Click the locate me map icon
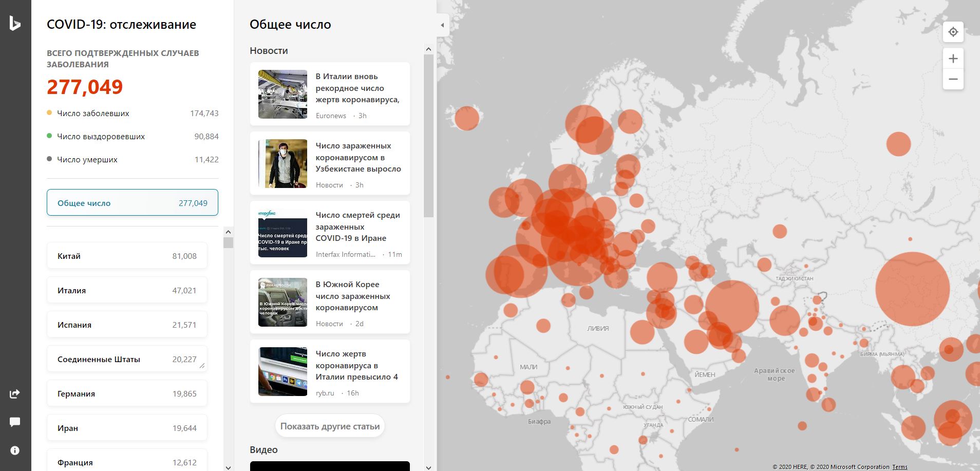 click(x=953, y=32)
